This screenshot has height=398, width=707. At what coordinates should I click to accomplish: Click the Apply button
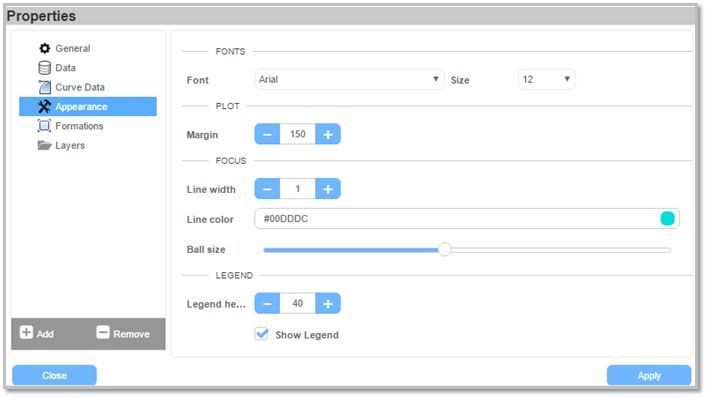pos(649,375)
